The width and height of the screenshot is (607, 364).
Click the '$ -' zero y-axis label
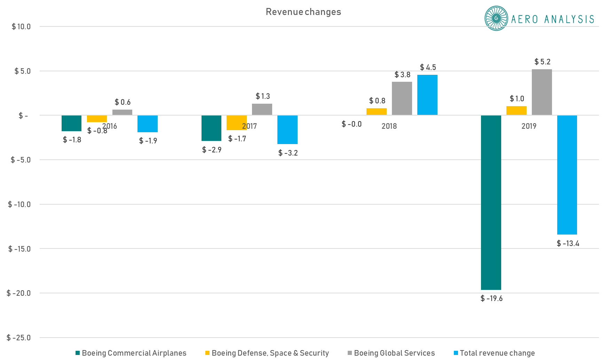pos(23,116)
